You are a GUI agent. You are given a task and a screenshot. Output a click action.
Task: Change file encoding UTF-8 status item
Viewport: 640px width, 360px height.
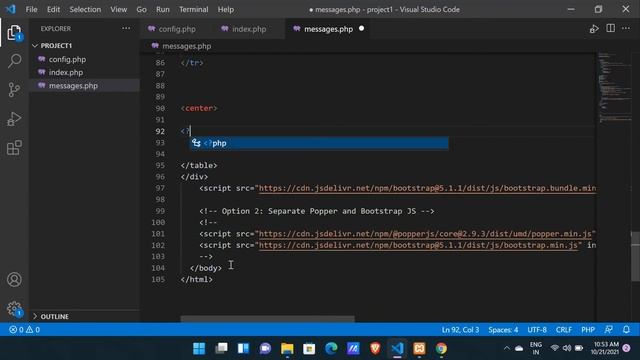[537, 329]
